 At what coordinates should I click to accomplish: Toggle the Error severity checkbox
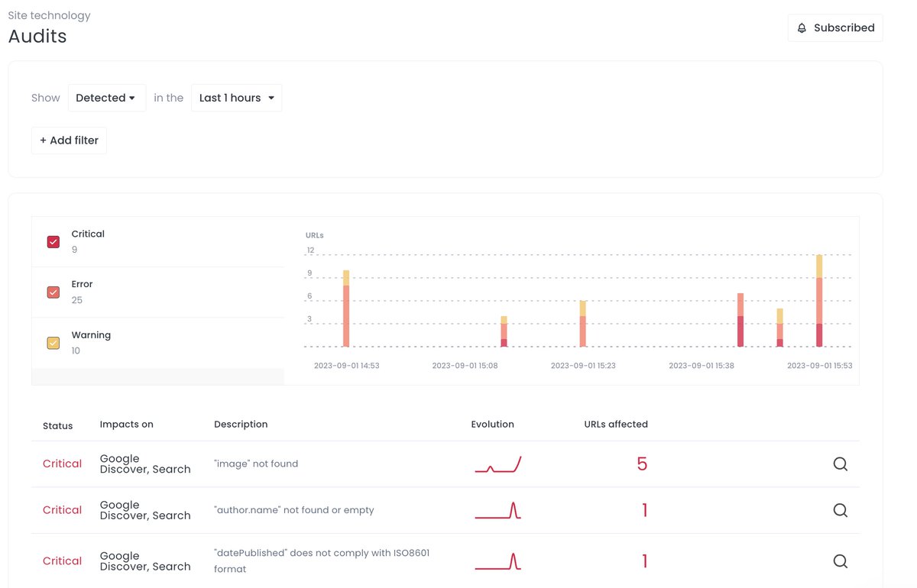tap(53, 292)
